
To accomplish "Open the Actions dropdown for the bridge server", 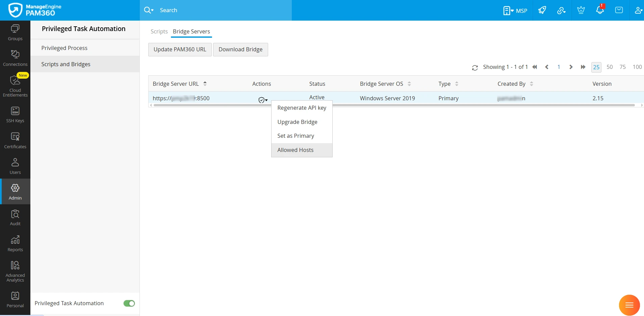I will tap(262, 100).
